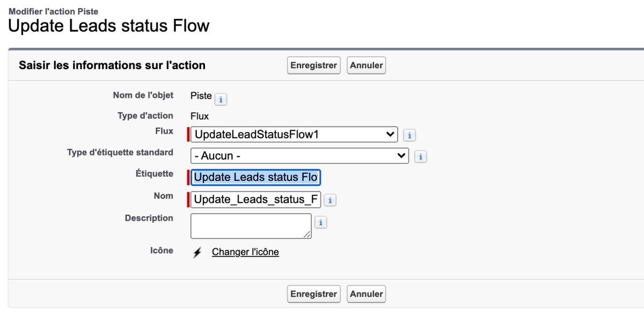644x314 pixels.
Task: Click the info icon beside the Description box
Action: (320, 222)
